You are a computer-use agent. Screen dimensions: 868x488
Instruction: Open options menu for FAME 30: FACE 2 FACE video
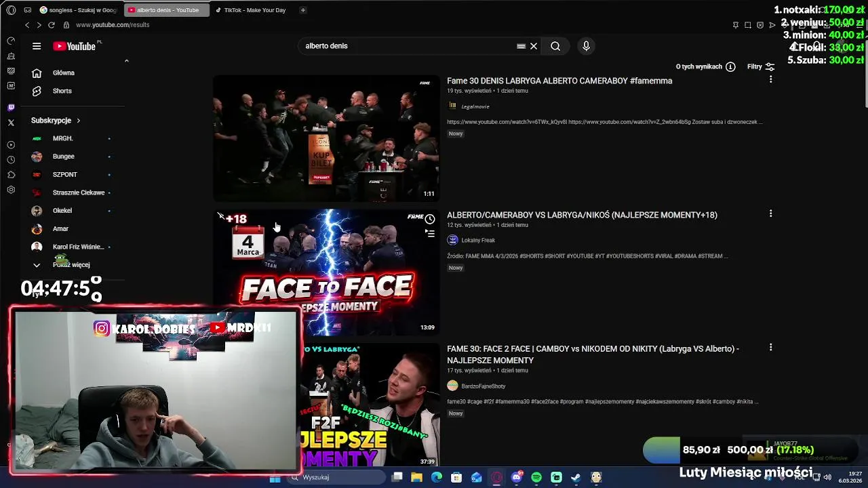[x=770, y=347]
